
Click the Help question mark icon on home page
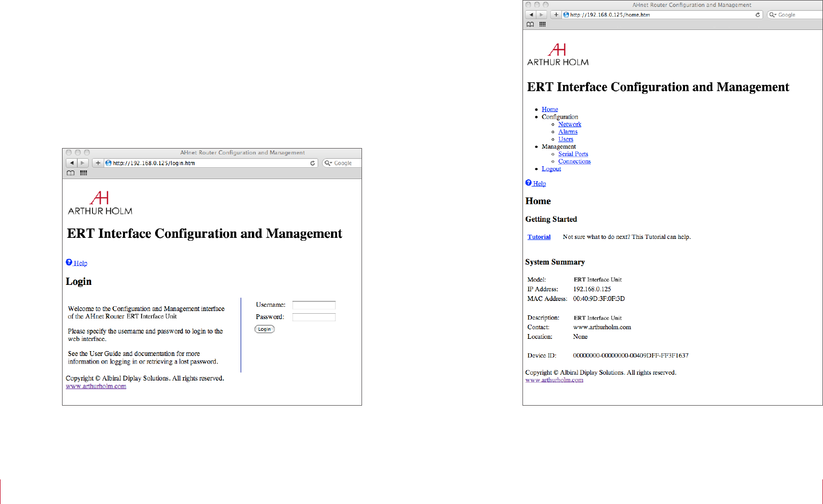click(528, 183)
